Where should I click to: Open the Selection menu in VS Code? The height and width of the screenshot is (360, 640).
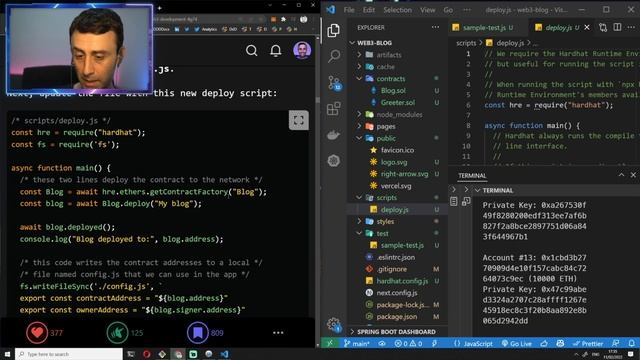(398, 10)
